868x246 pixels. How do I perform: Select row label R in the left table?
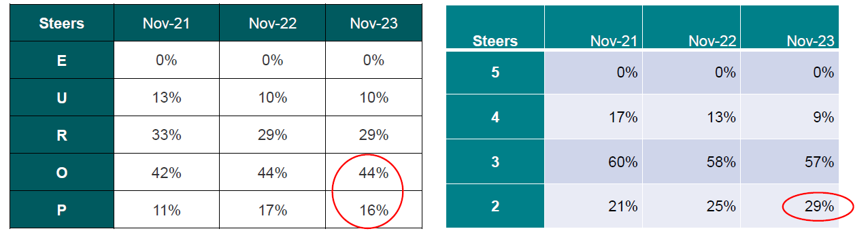coord(62,135)
